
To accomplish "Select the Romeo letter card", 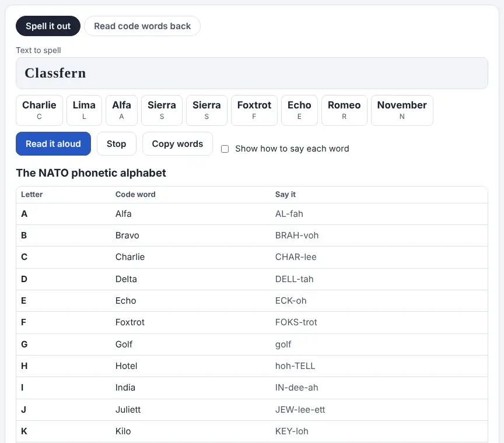I will click(344, 110).
